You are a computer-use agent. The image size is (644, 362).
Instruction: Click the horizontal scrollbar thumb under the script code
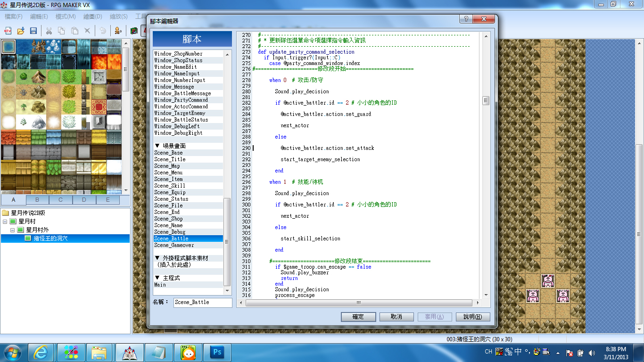[358, 303]
